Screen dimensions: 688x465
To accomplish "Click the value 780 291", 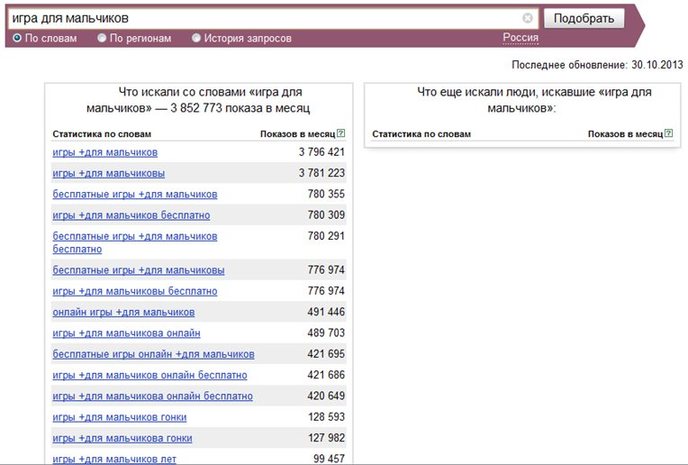I will point(326,236).
